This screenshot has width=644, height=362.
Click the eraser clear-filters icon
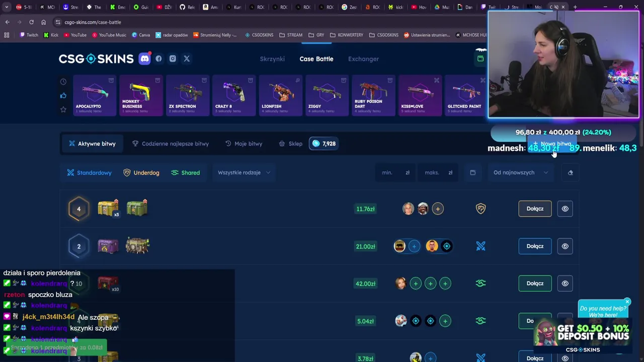click(x=570, y=172)
